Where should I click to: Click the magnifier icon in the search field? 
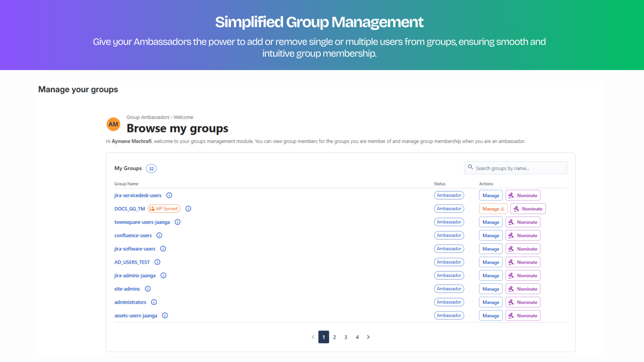point(471,167)
